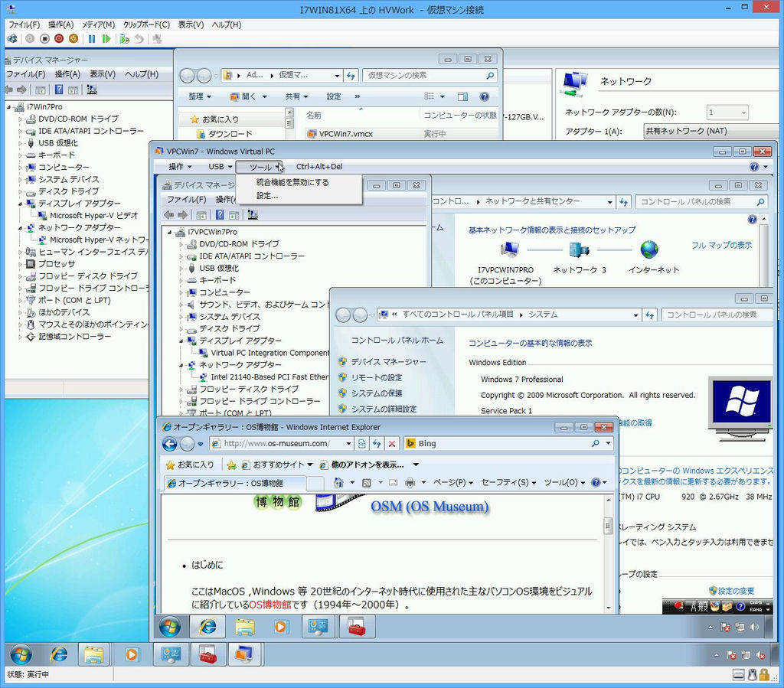Click the IE home icon

click(x=338, y=482)
